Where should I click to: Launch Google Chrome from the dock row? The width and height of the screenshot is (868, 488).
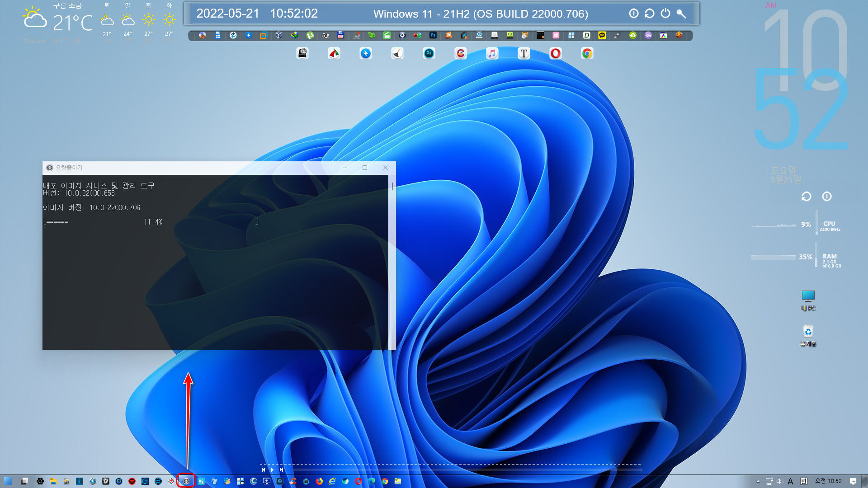587,54
